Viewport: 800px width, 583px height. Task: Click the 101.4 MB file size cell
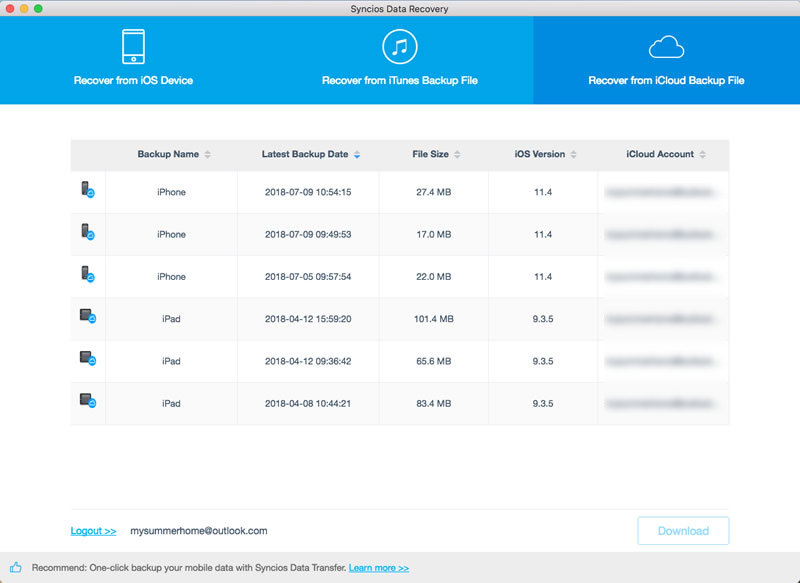coord(433,319)
